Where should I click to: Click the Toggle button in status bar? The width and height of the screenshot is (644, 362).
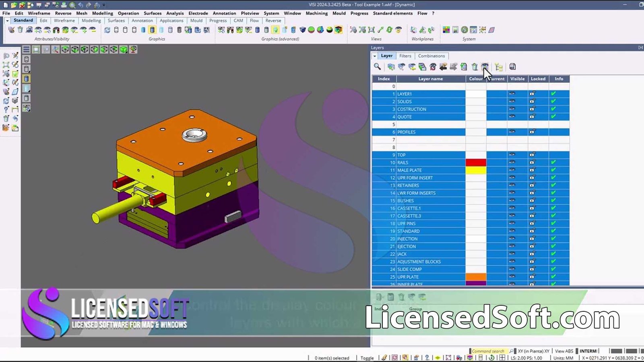[x=367, y=358]
